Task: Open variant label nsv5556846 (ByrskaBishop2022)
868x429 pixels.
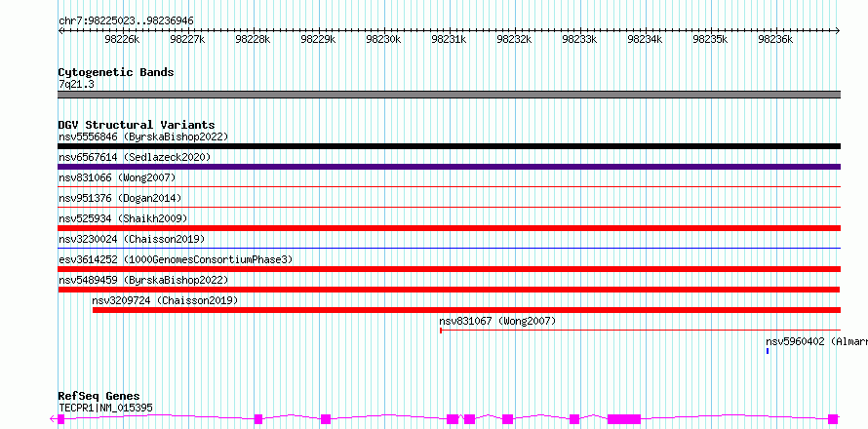Action: point(142,136)
